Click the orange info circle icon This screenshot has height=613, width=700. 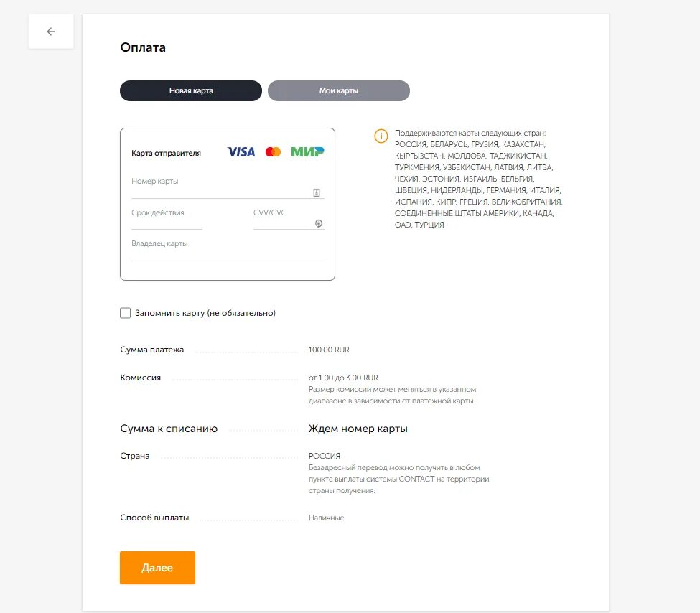click(x=381, y=136)
